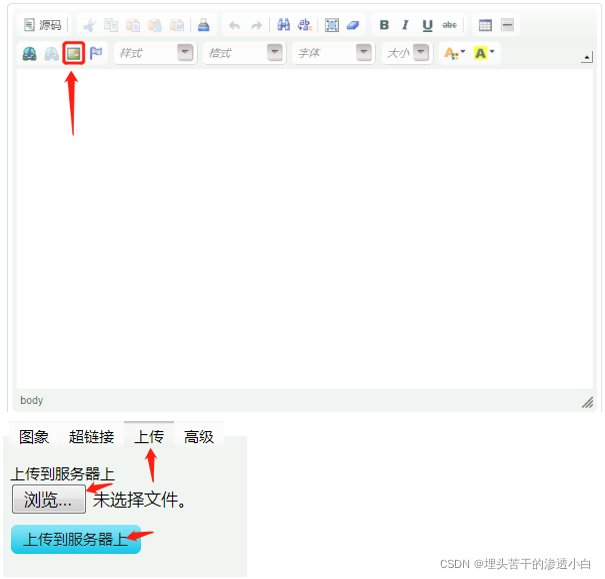Click the 浏览... browse button
605x579 pixels.
pyautogui.click(x=49, y=500)
